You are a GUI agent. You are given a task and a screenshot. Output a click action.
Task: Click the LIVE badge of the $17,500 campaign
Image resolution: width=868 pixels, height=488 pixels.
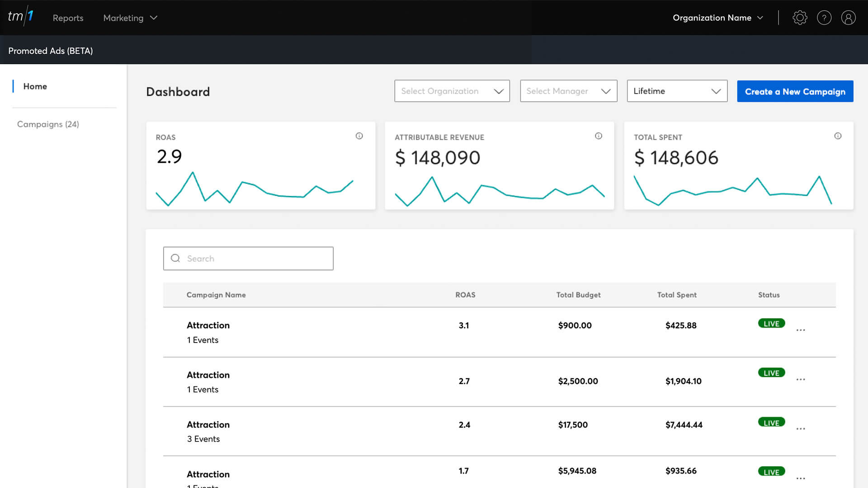point(771,422)
